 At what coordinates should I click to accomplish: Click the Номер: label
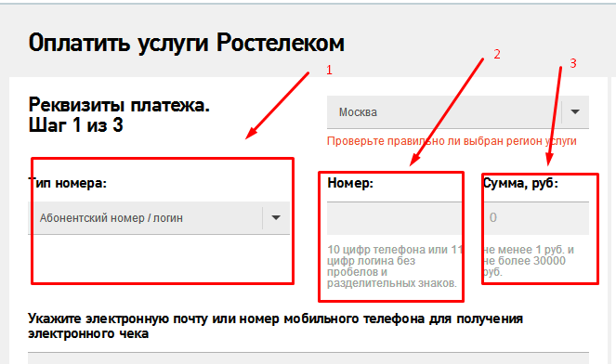point(350,183)
